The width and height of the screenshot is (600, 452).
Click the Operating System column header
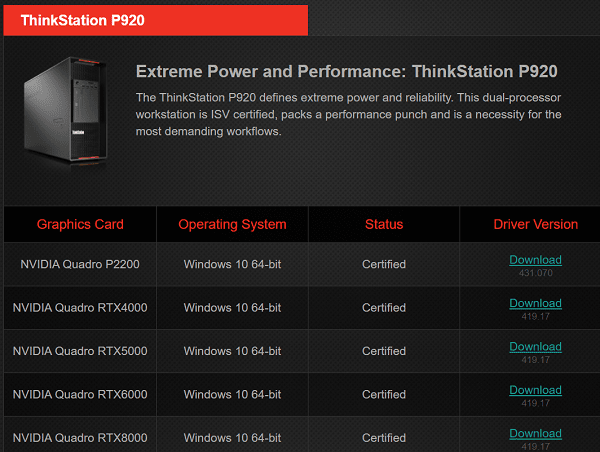(232, 224)
